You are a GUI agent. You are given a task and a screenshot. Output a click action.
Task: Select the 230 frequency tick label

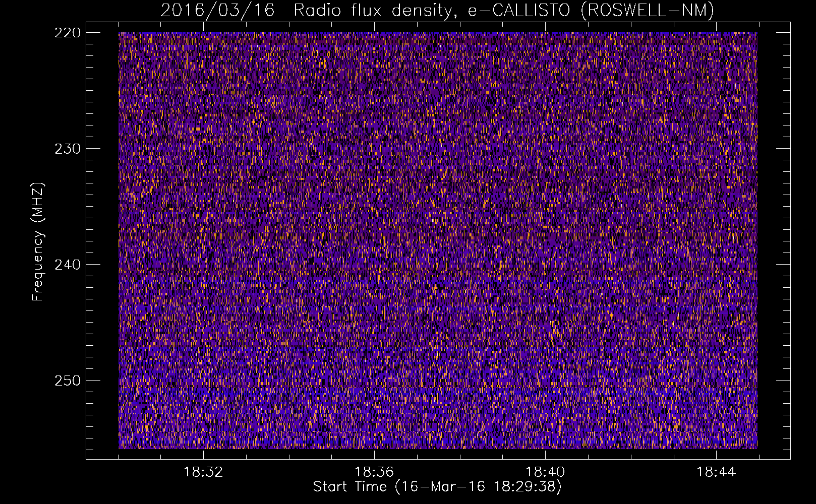point(67,149)
